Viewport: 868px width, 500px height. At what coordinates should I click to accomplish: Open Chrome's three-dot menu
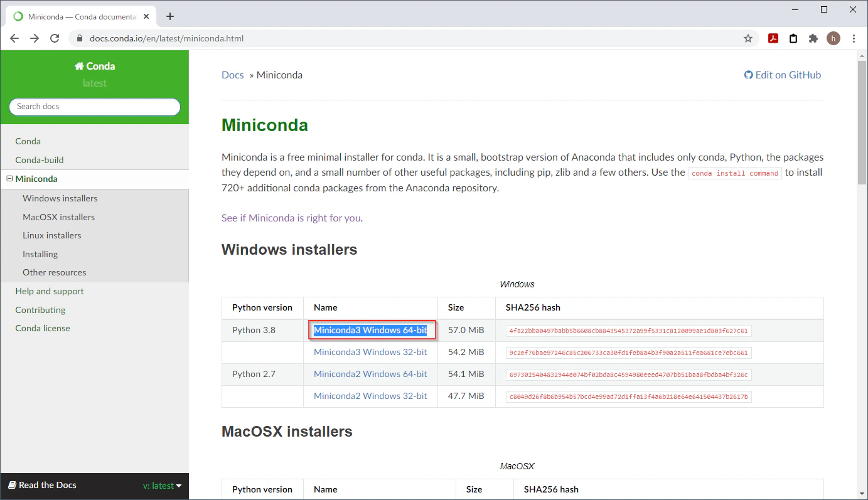[854, 38]
